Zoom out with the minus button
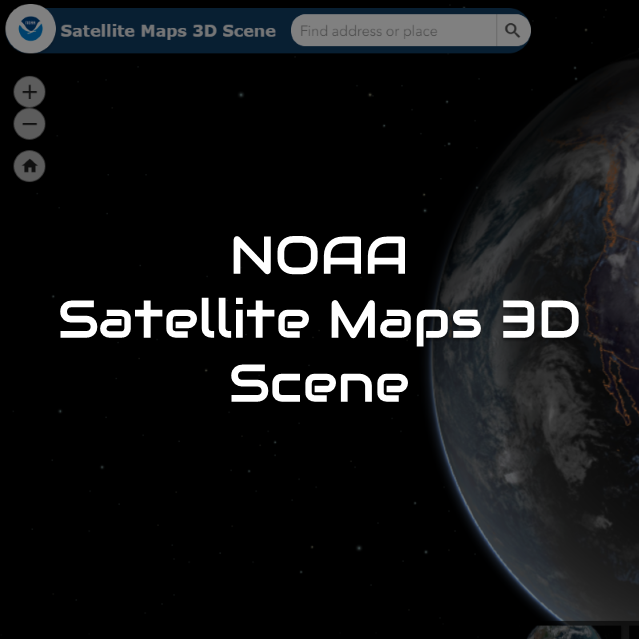Image resolution: width=639 pixels, height=639 pixels. click(29, 123)
